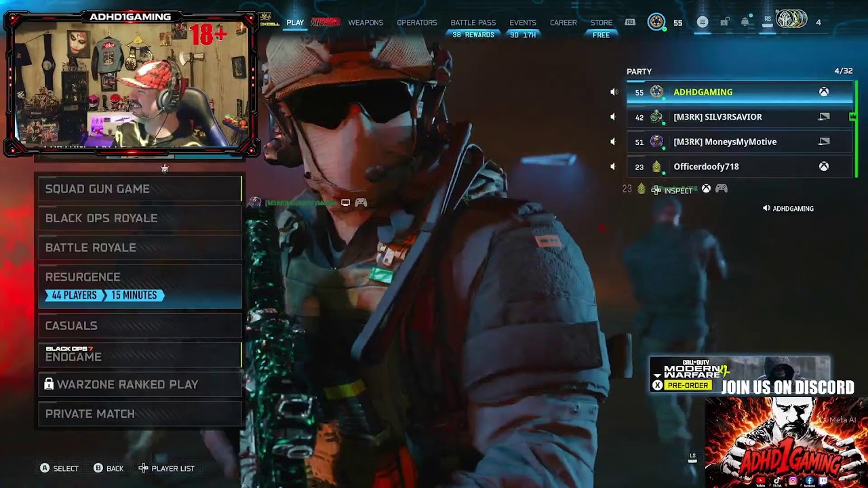Click the lock icon on Ranked Play
Viewport: 868px width, 488px height.
coord(49,384)
